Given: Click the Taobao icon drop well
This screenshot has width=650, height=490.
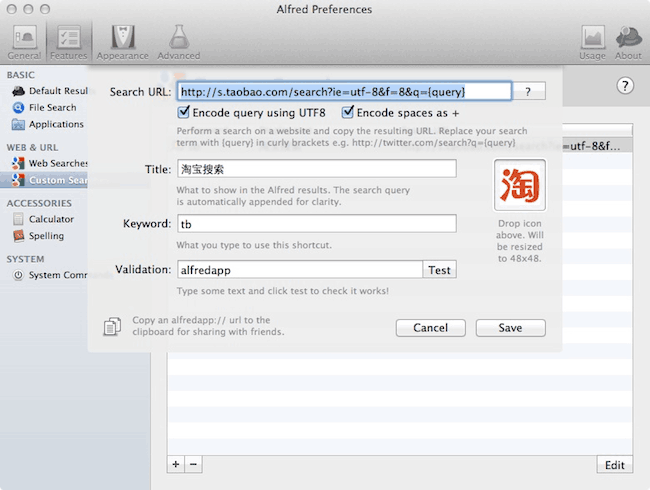Looking at the screenshot, I should [520, 185].
